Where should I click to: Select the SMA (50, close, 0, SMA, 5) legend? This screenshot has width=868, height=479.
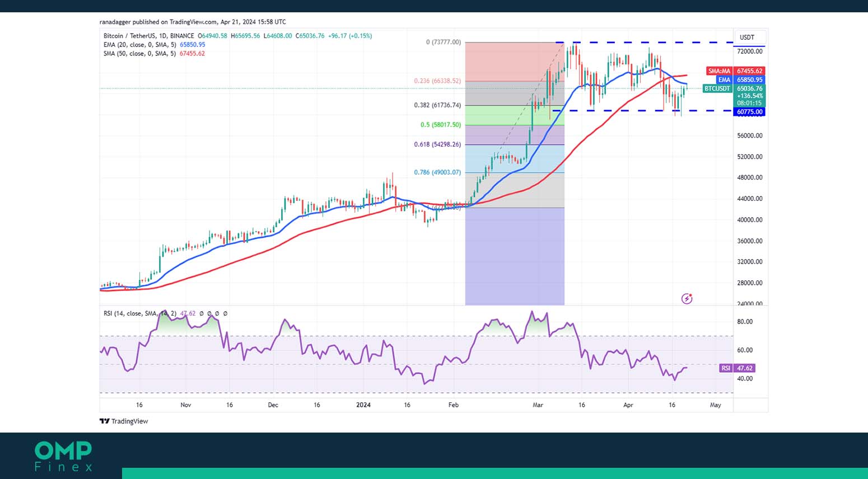[x=139, y=54]
